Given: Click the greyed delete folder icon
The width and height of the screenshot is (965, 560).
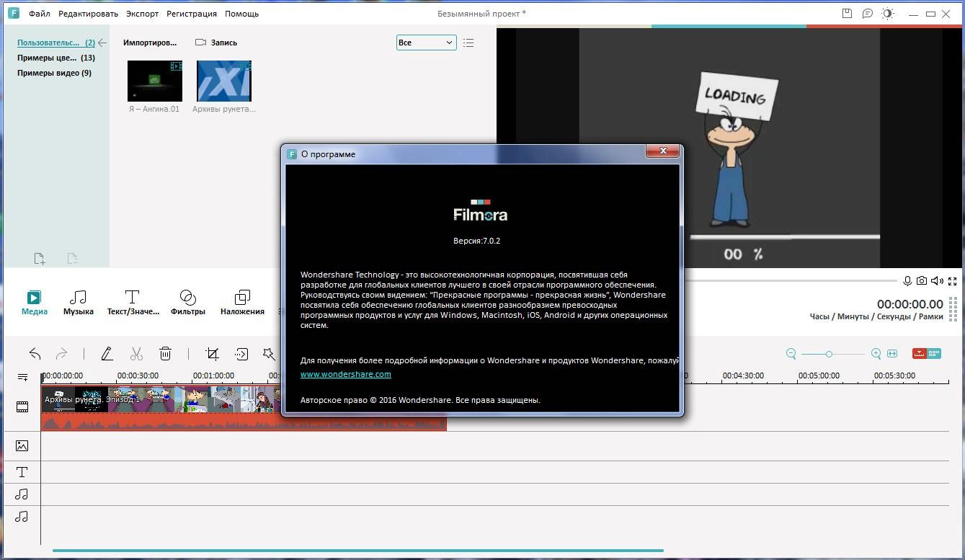Looking at the screenshot, I should pyautogui.click(x=72, y=258).
